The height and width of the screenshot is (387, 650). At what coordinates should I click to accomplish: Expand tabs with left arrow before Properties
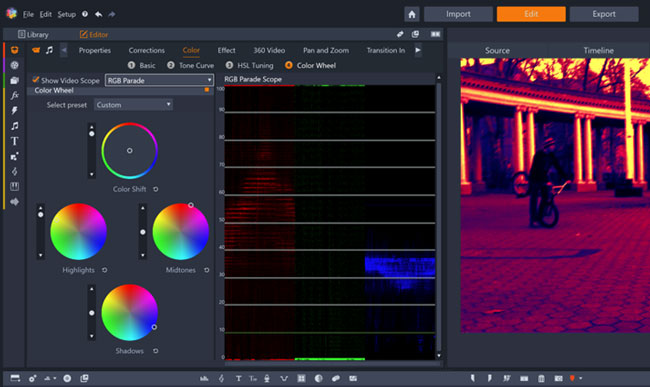click(x=63, y=50)
